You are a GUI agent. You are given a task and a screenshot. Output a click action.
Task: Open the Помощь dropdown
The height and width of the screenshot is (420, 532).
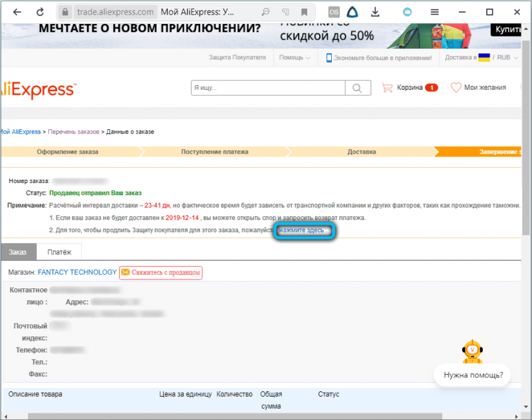coord(294,57)
